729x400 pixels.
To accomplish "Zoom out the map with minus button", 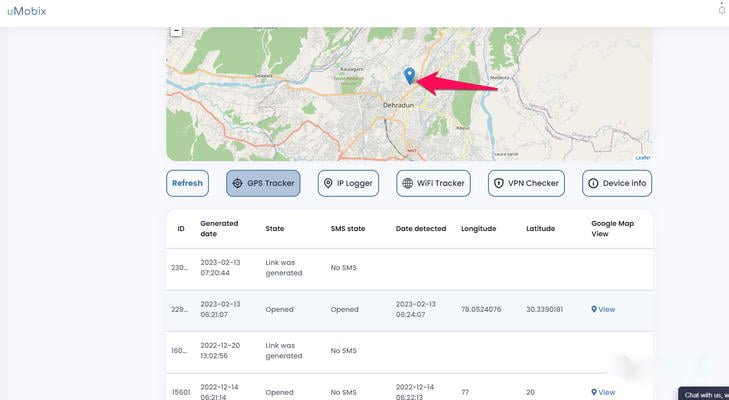I will point(176,31).
